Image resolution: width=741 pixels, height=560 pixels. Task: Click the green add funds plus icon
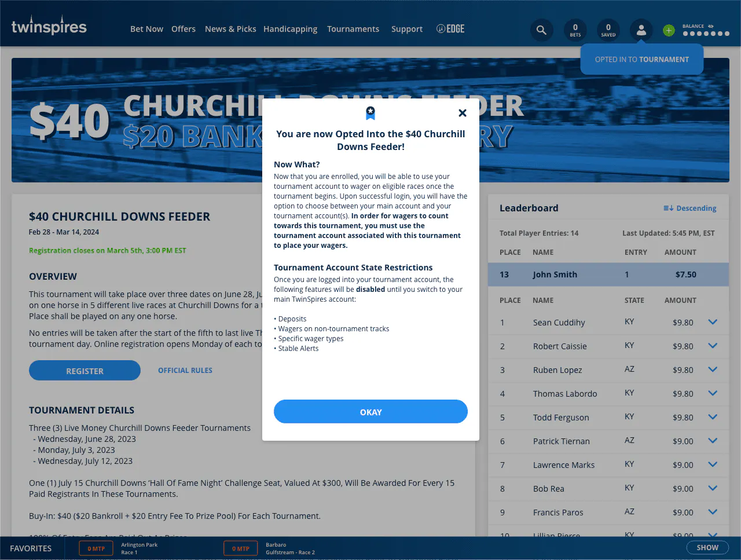coord(669,31)
